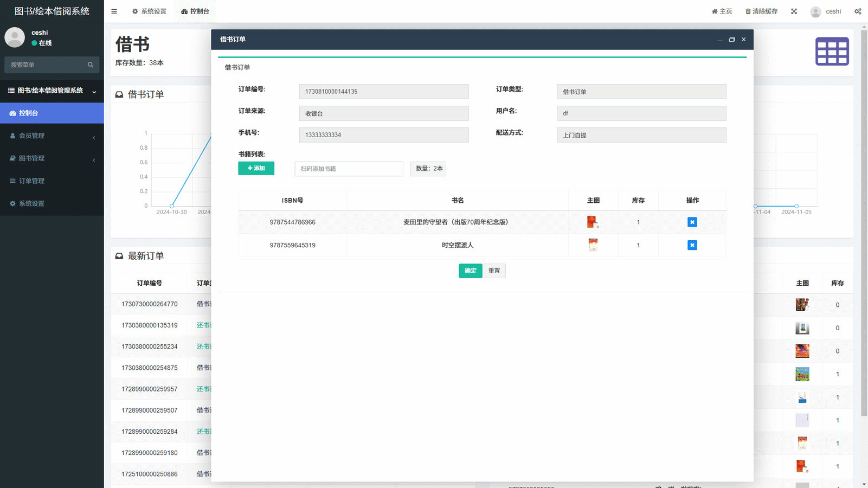The height and width of the screenshot is (488, 868).
Task: Click the fullscreen toggle icon in header
Action: pos(794,11)
